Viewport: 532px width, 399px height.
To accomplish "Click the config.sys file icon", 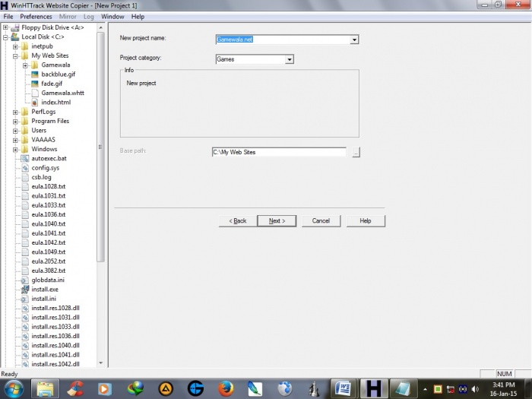I will [25, 168].
